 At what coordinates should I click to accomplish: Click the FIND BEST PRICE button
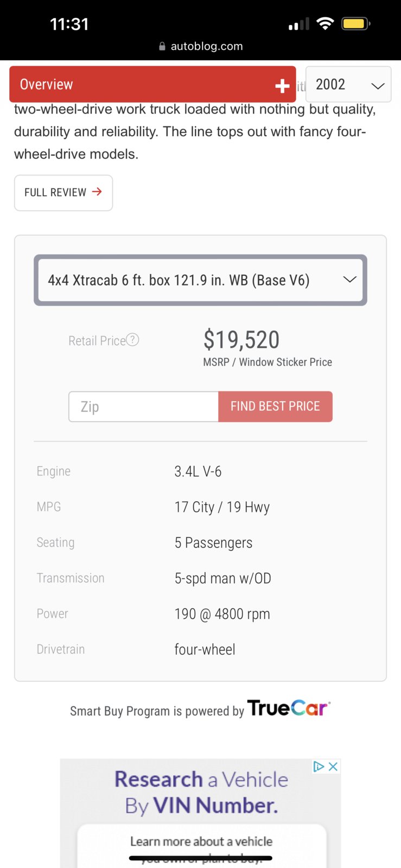point(275,407)
